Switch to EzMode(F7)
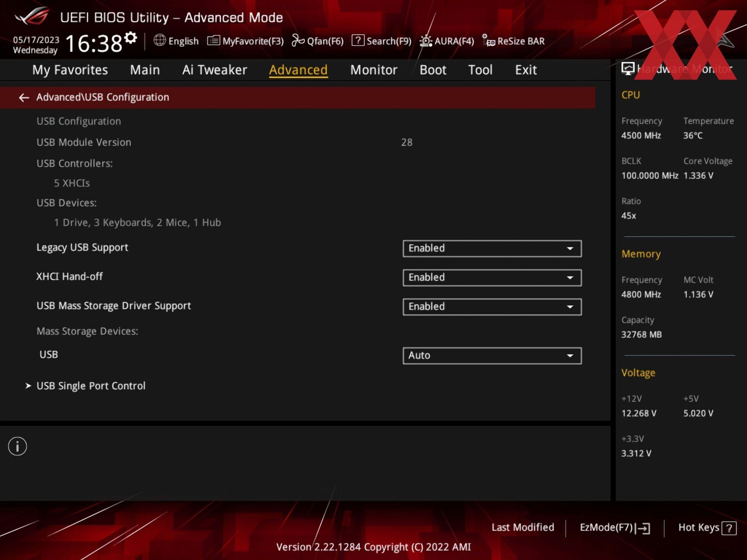The image size is (747, 560). click(614, 528)
